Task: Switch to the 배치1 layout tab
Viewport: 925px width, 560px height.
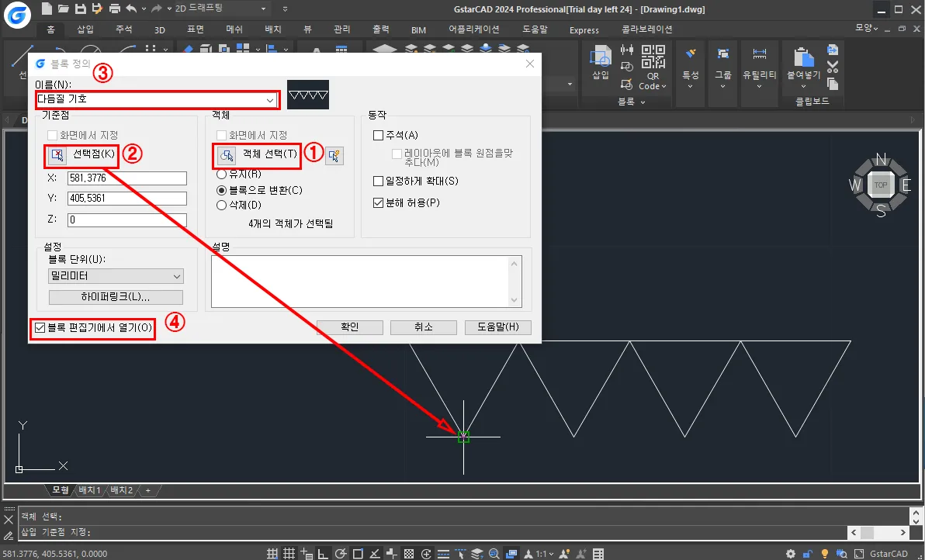Action: click(x=90, y=490)
